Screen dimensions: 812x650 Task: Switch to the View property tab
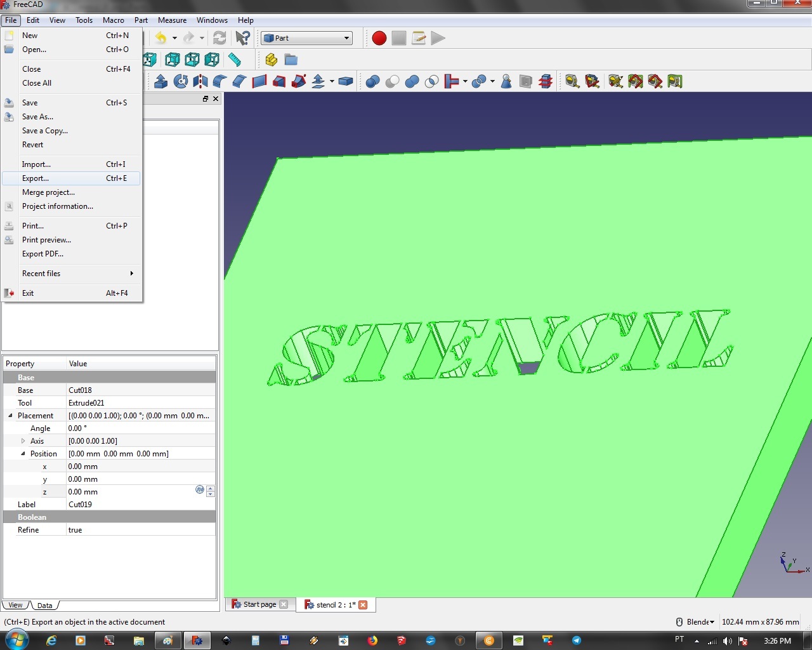click(16, 606)
